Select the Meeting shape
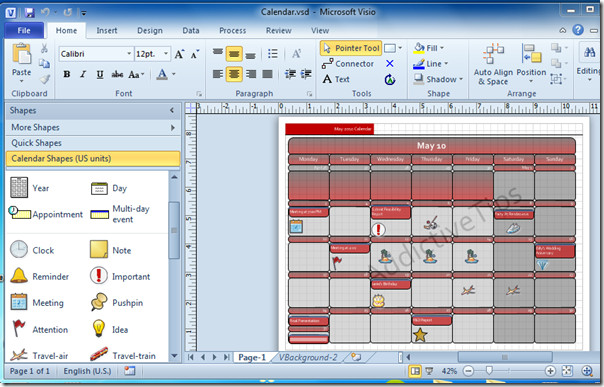This screenshot has width=604, height=387. (x=37, y=303)
